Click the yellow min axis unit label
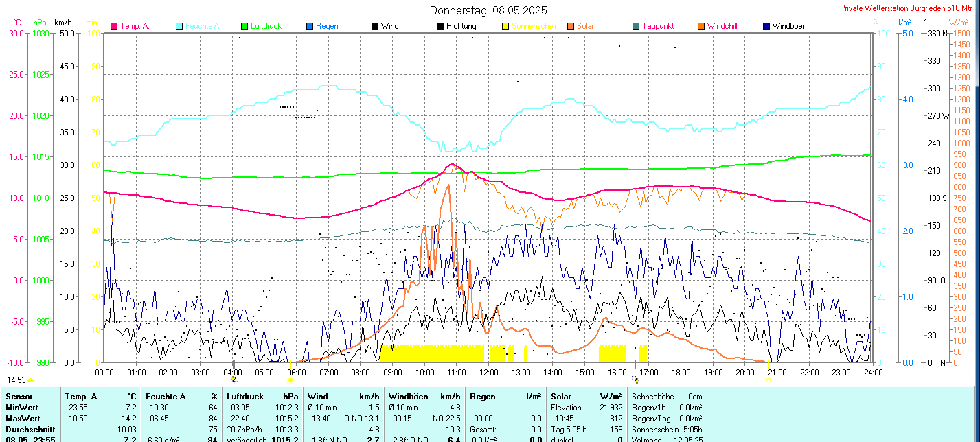Image resolution: width=980 pixels, height=442 pixels. (x=91, y=23)
